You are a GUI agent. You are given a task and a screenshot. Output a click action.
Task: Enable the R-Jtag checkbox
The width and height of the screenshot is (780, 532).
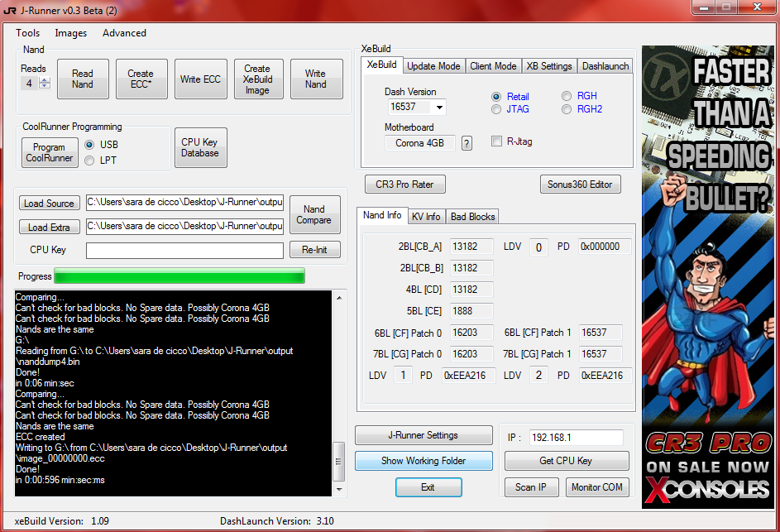pyautogui.click(x=496, y=141)
